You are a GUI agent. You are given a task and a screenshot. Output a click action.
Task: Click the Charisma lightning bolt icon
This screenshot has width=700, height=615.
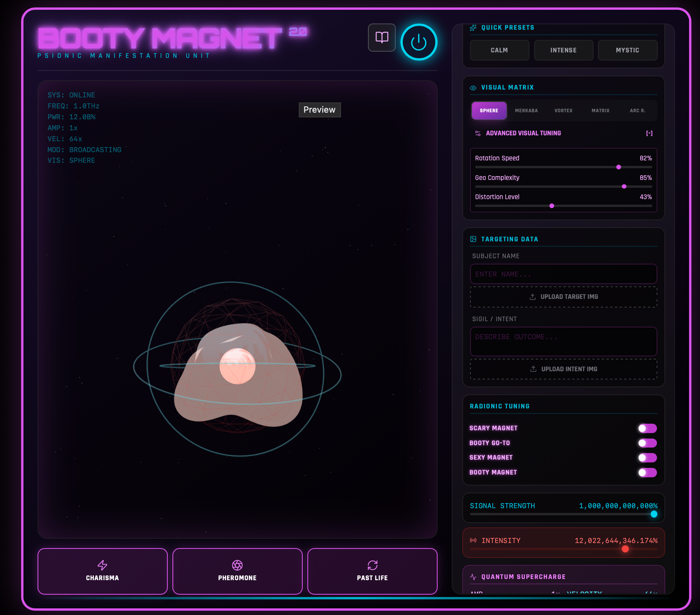102,565
